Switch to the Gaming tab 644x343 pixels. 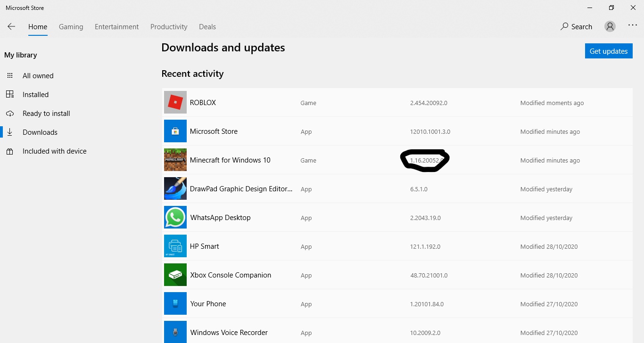click(x=71, y=27)
